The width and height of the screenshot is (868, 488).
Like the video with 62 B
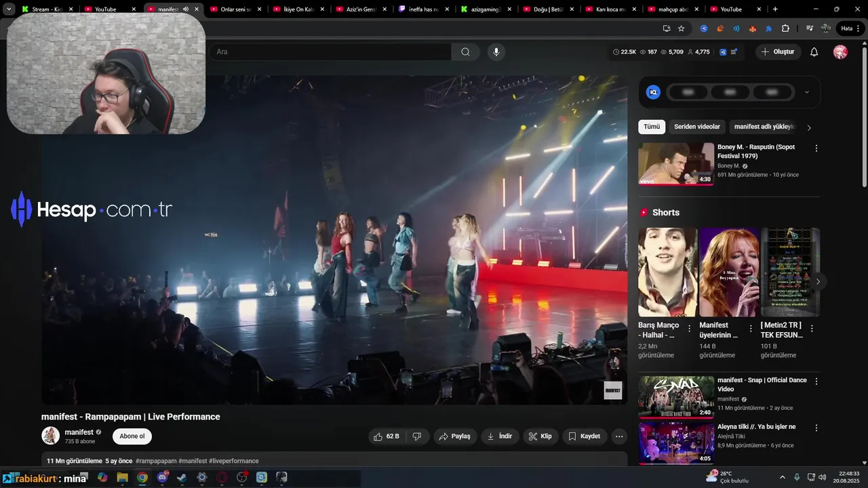[x=387, y=436]
